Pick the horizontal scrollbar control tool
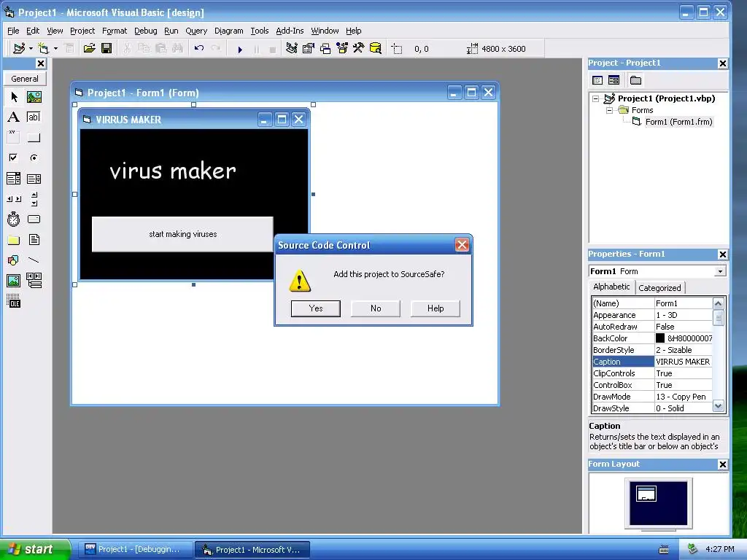Screen dimensions: 747x560 click(14, 199)
